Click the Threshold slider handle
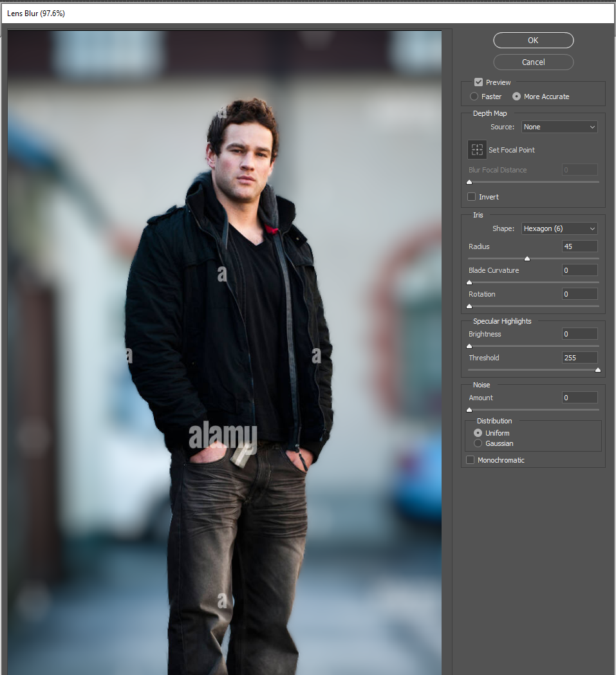616x675 pixels. [597, 369]
